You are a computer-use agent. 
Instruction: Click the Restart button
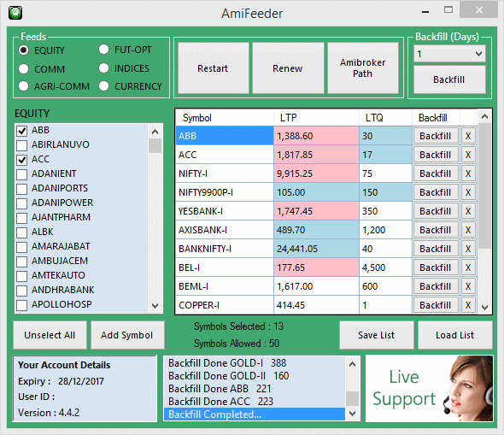[213, 68]
